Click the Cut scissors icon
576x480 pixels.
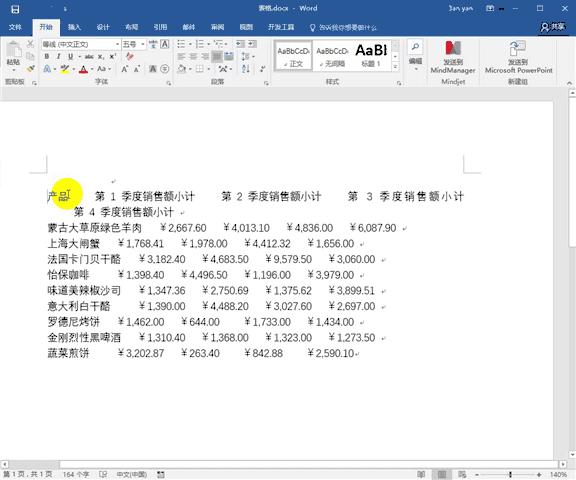[x=30, y=44]
